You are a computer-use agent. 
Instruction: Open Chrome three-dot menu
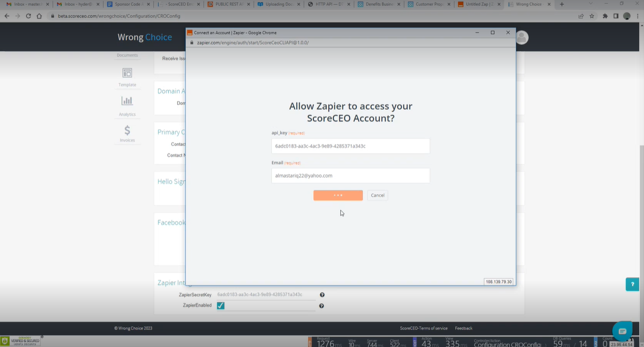point(637,16)
